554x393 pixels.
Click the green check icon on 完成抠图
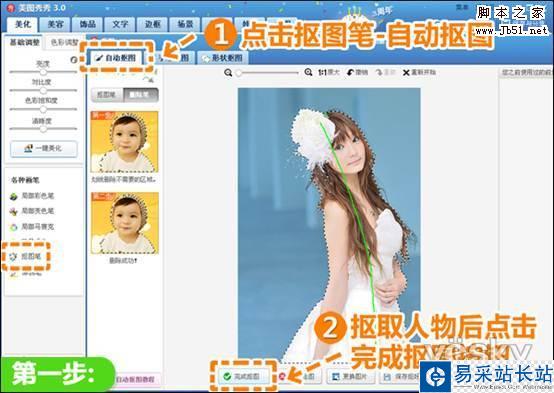pyautogui.click(x=228, y=376)
